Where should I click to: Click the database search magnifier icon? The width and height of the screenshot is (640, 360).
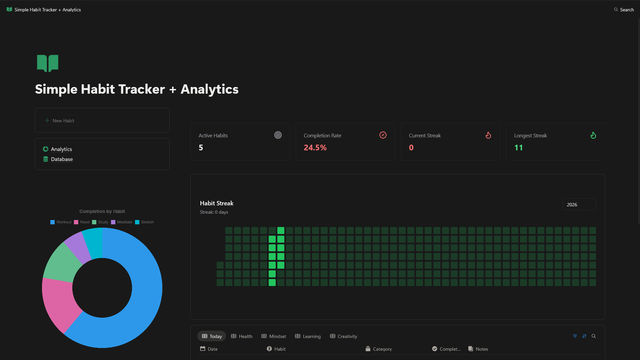(593, 336)
